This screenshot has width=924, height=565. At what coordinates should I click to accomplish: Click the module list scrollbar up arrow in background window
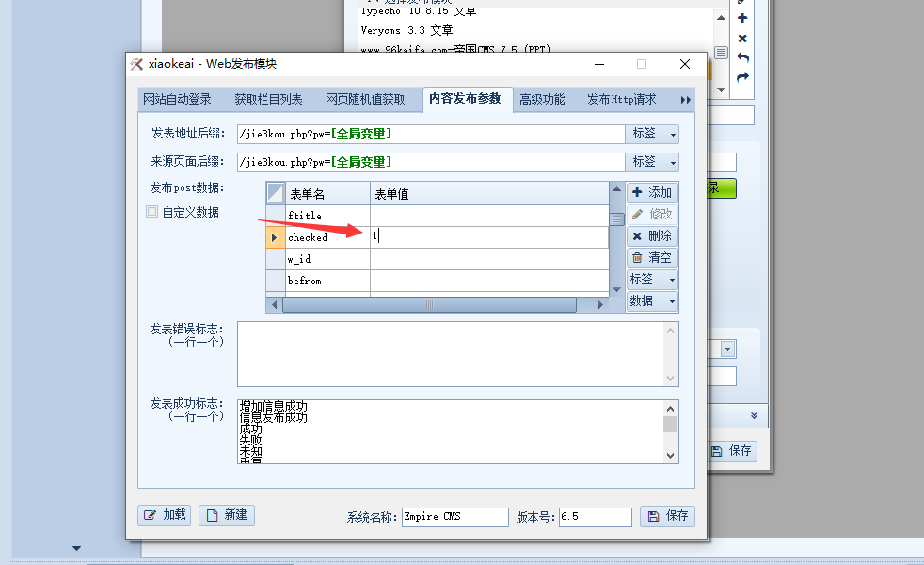pos(722,18)
